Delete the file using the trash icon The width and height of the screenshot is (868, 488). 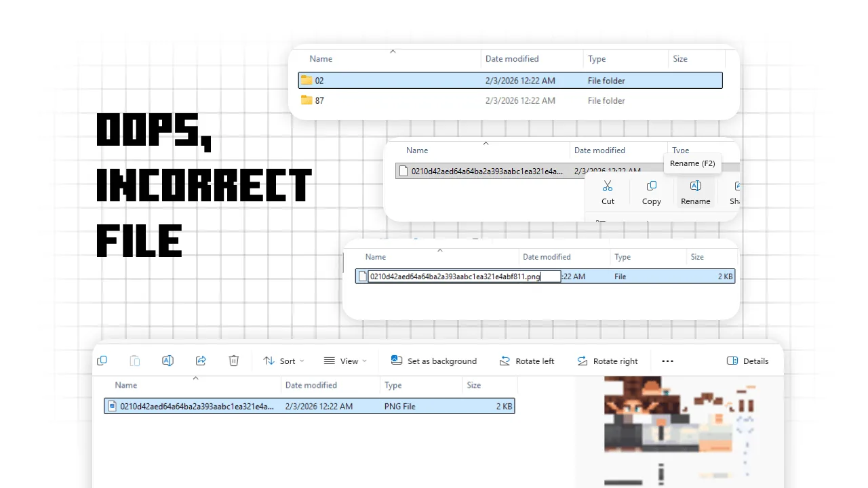click(x=234, y=361)
